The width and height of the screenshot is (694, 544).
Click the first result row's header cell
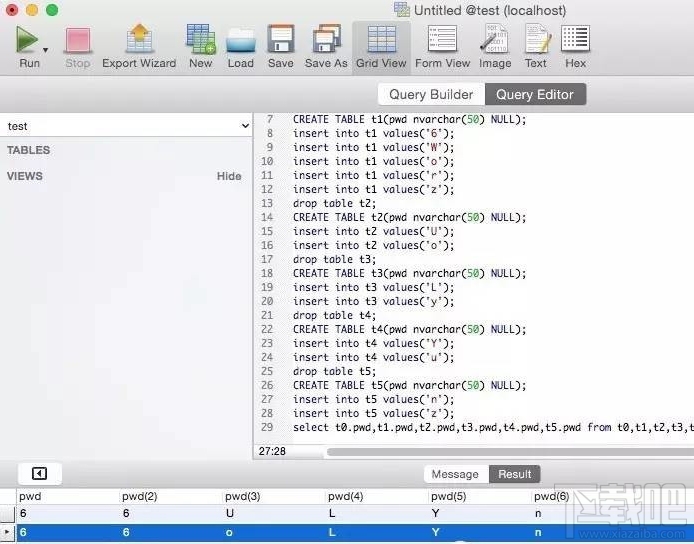[x=8, y=513]
